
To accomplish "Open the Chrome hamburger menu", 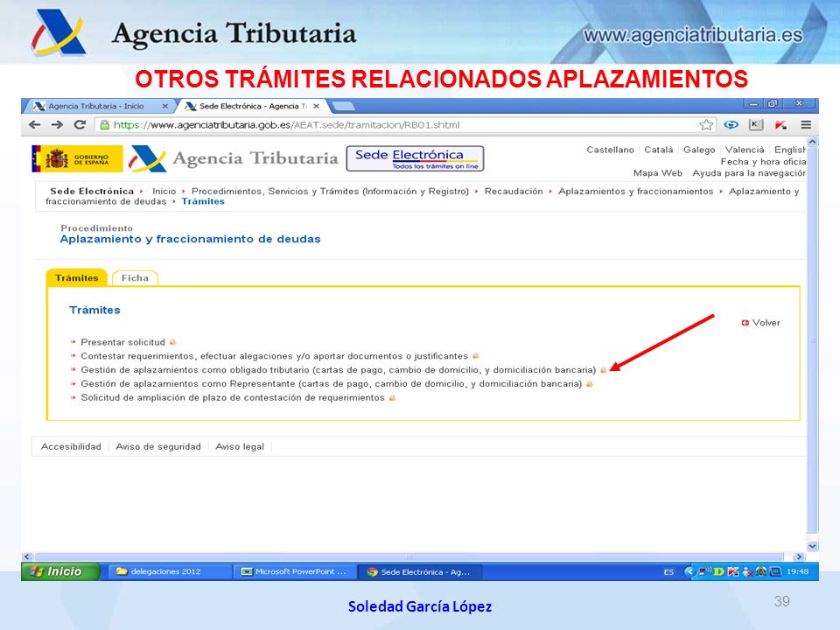I will [x=805, y=125].
